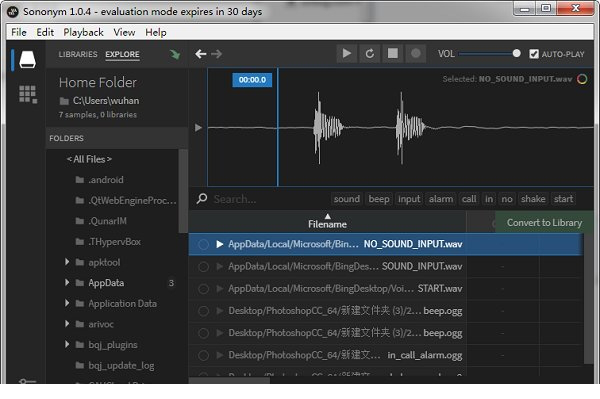
Task: Mark the circle for in_call_alarm.ogg row
Action: (204, 355)
